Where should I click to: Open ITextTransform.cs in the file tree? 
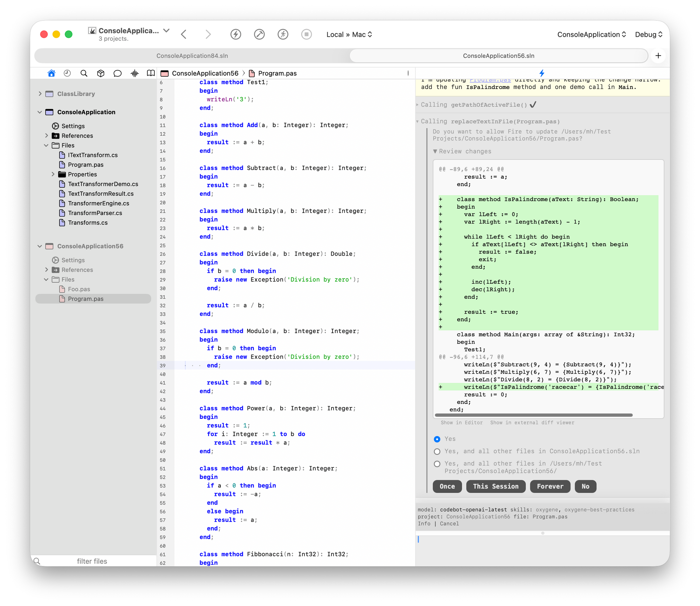tap(93, 155)
